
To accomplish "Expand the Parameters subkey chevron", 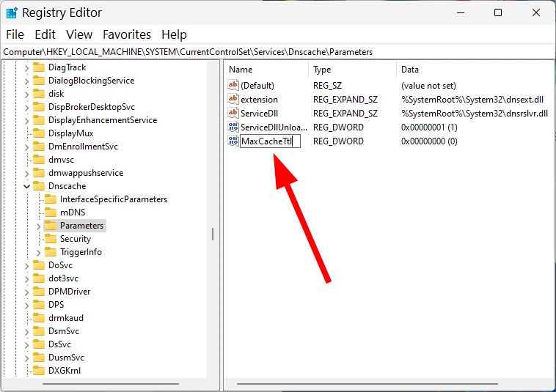I will 38,226.
